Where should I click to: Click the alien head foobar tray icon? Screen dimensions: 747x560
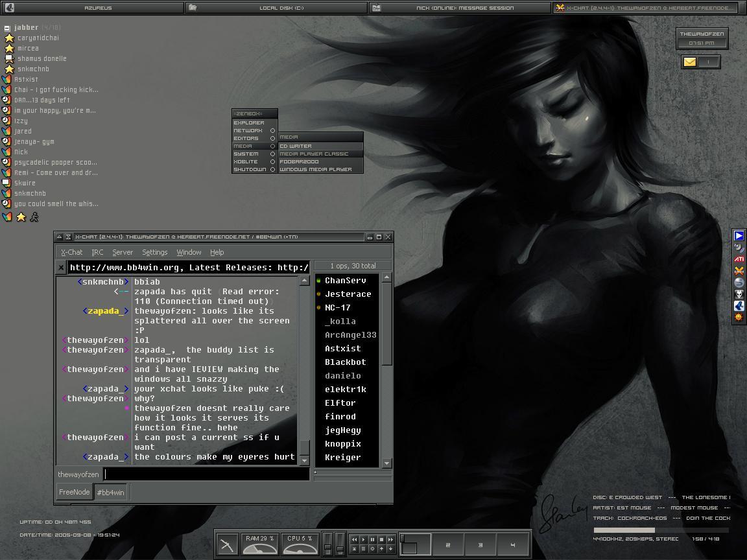[x=739, y=294]
